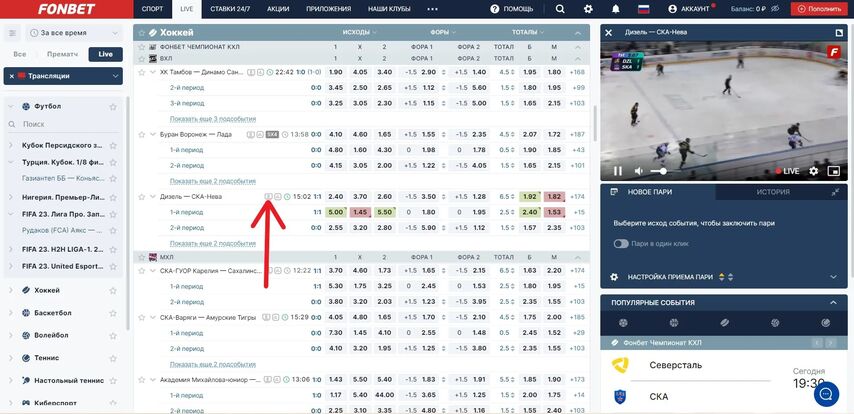Collapse the sidebar with the hamburger icon
The image size is (854, 414).
(x=13, y=33)
